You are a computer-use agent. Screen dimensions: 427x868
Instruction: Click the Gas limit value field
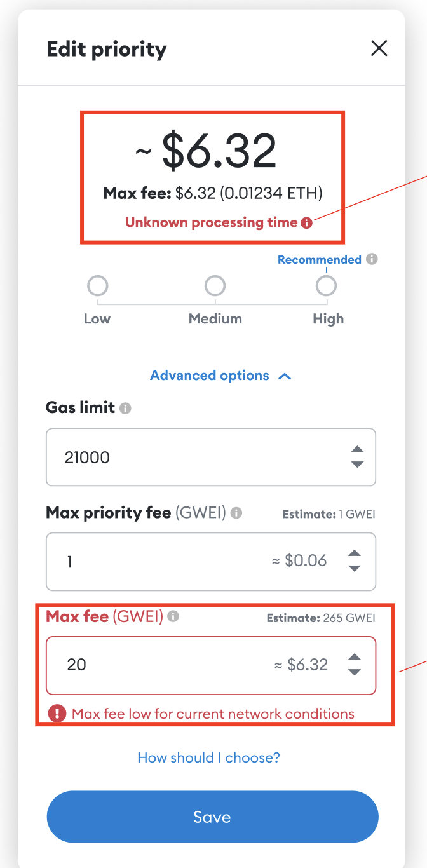point(159,457)
